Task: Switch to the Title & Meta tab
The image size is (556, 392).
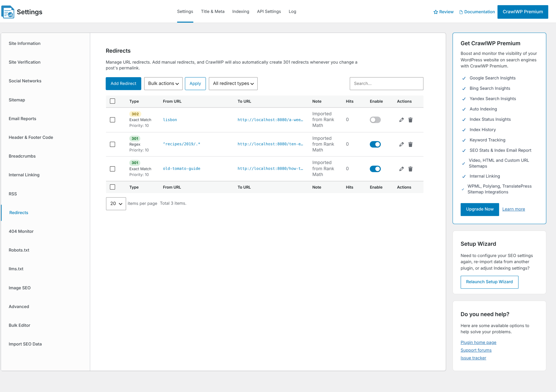Action: point(212,11)
